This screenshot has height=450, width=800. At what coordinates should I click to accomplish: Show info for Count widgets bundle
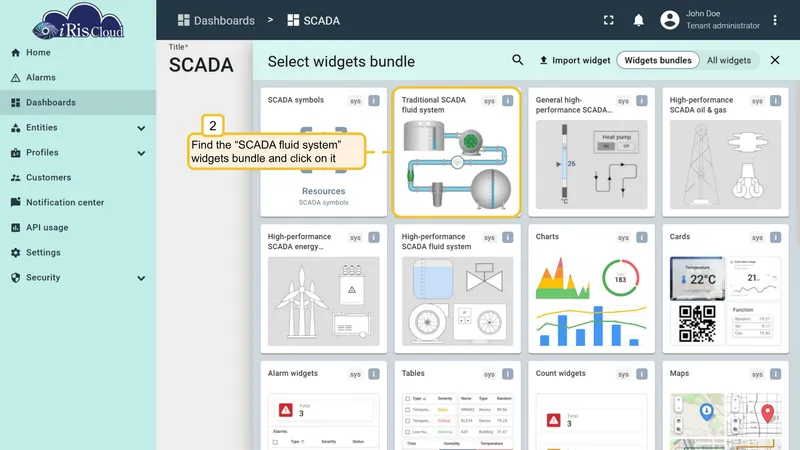click(642, 374)
